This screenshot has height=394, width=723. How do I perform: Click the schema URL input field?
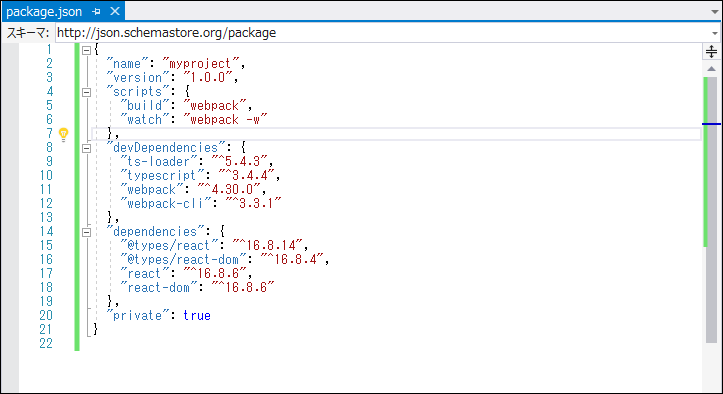[x=383, y=33]
